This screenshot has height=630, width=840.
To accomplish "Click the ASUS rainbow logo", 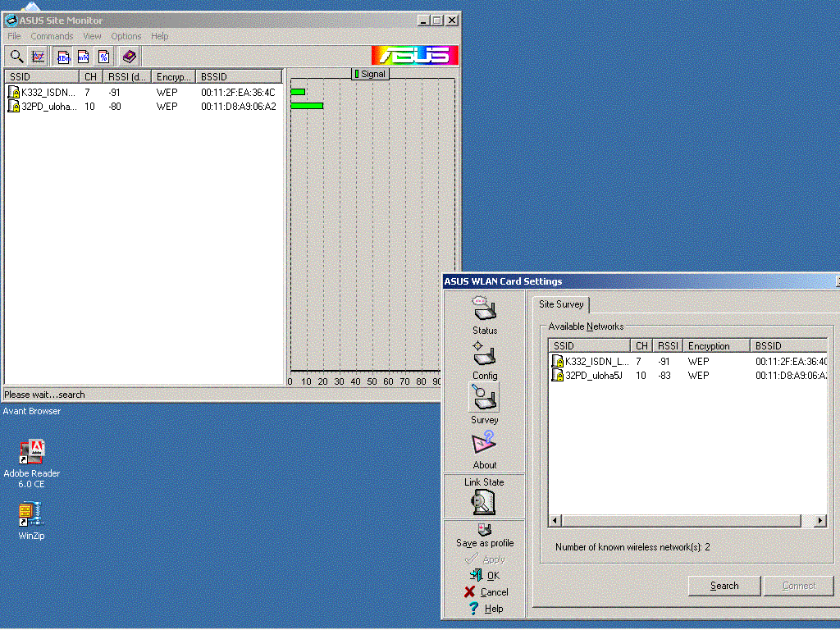I will click(x=414, y=55).
